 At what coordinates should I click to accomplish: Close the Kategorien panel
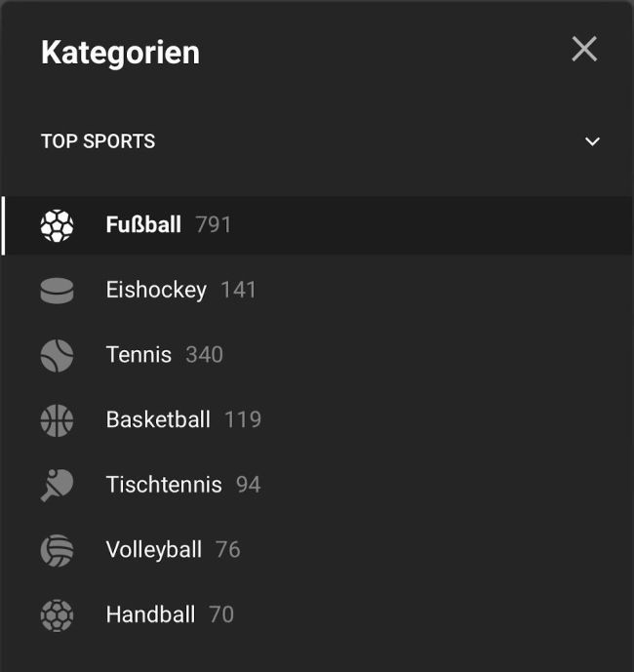[x=584, y=49]
